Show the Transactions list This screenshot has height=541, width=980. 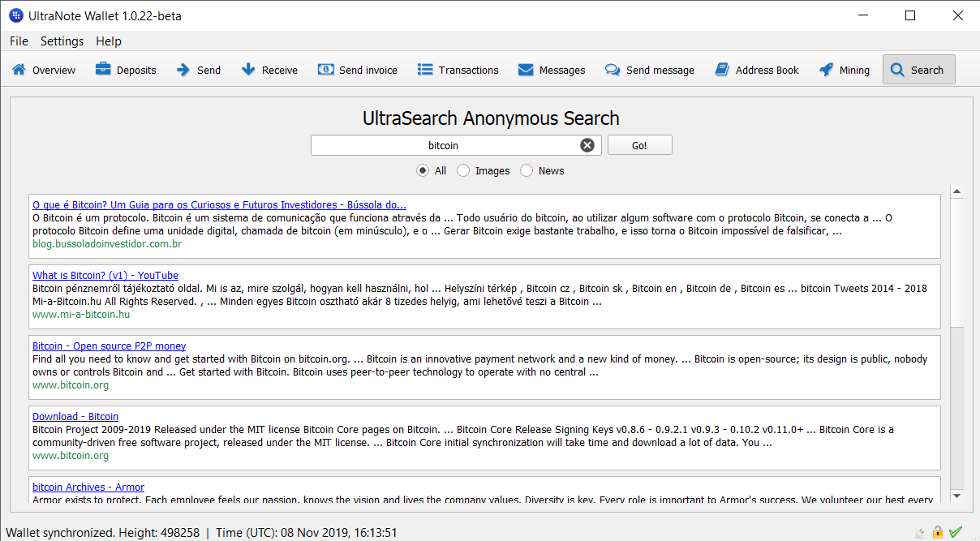pos(458,70)
